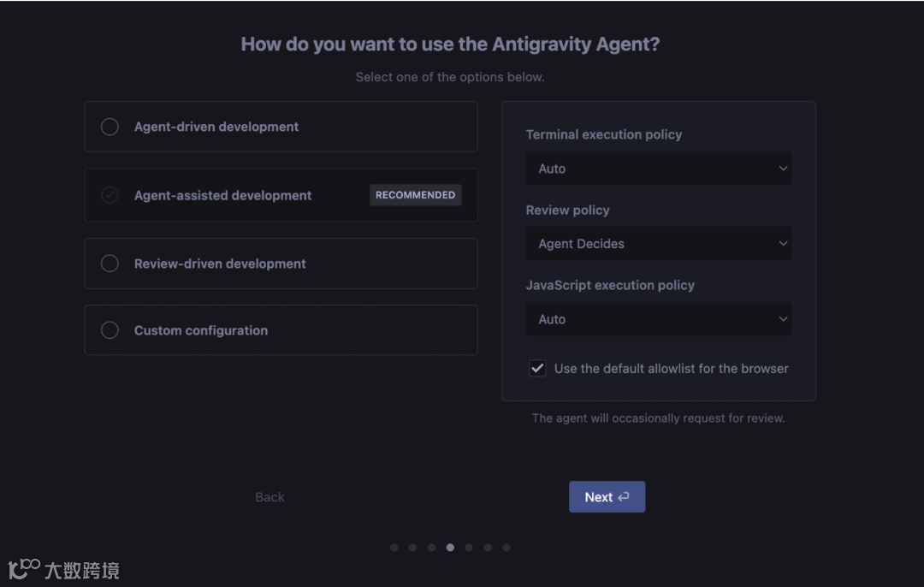This screenshot has width=924, height=587.
Task: Expand JavaScript execution policy dropdown
Action: pos(658,319)
